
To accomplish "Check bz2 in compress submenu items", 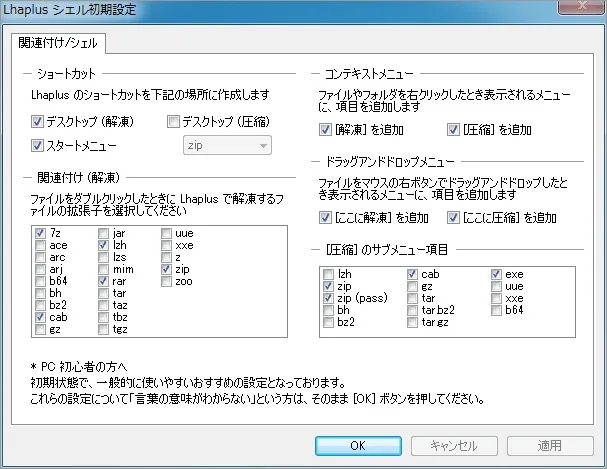I will tap(328, 322).
